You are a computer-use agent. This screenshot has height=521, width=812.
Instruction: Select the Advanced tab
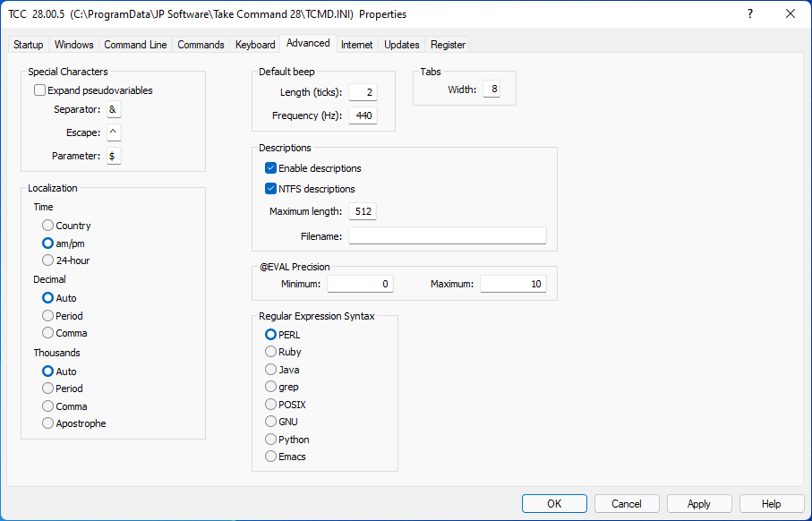pos(308,43)
